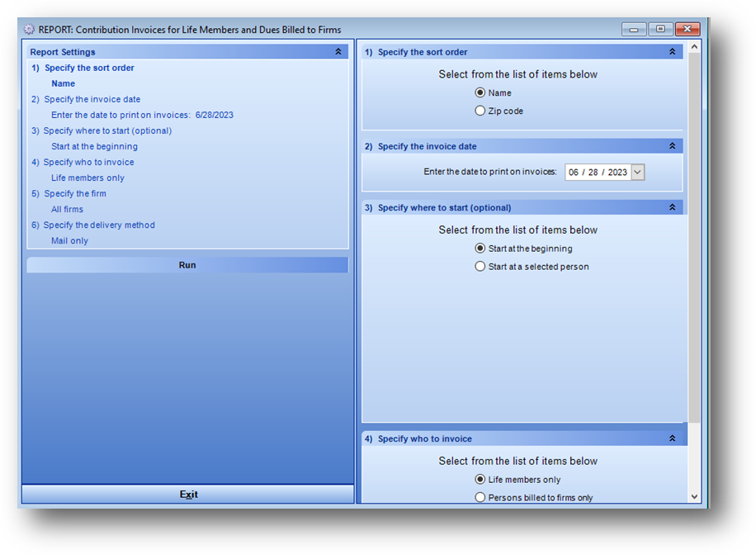Collapse the Specify the invoice date section
The width and height of the screenshot is (756, 554).
[x=672, y=146]
